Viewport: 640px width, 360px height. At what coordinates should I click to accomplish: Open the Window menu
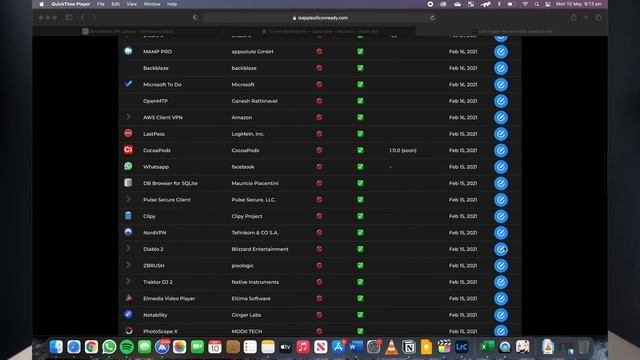click(152, 4)
